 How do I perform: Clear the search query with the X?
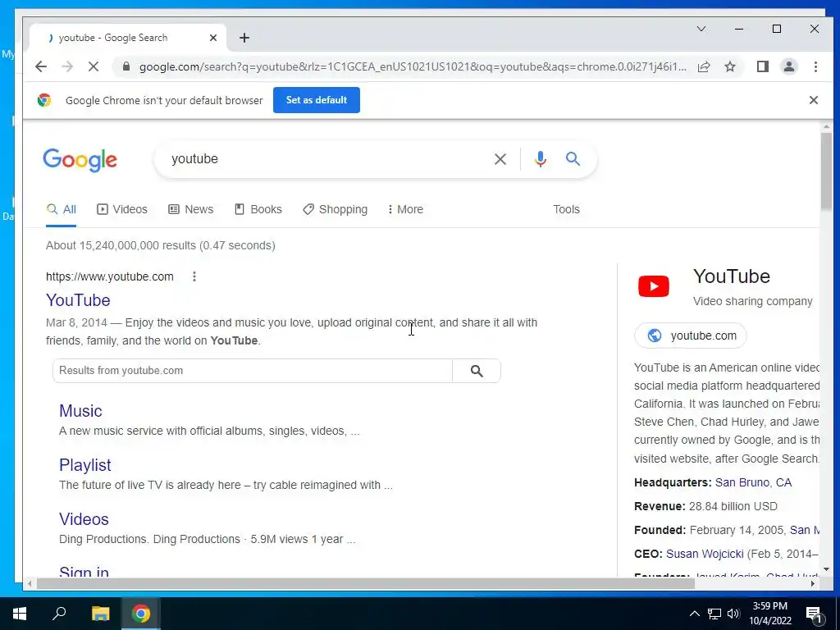tap(500, 159)
